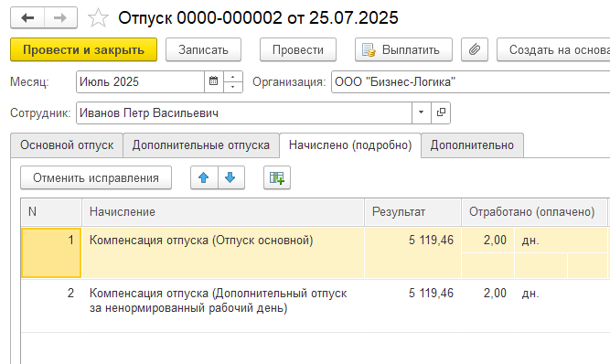Select Компенсация отпуска (Дополнительный отпуск) row cell

coord(223,305)
